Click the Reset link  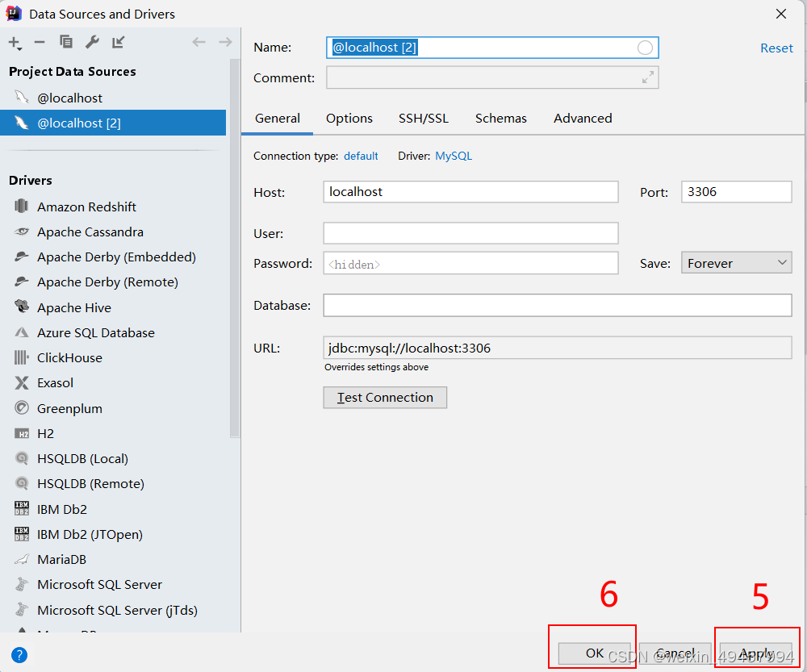click(776, 48)
